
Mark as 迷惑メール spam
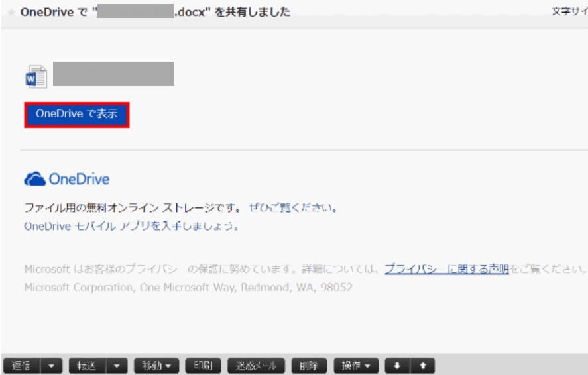pos(256,366)
